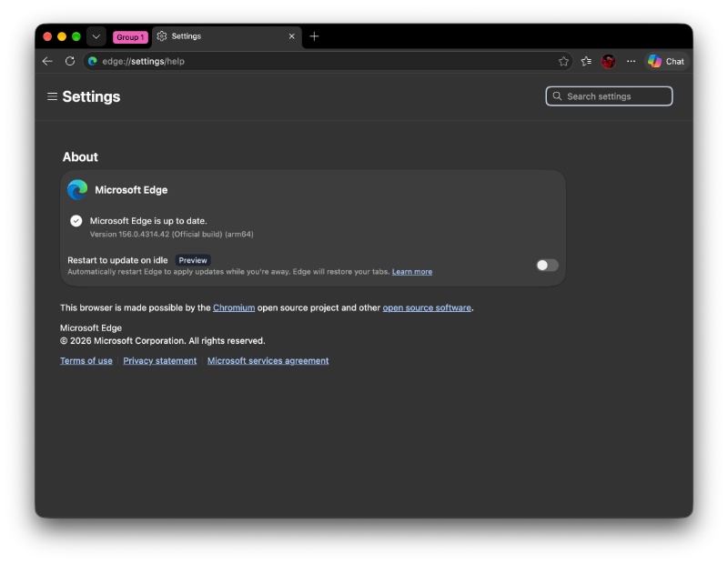Click the Settings tab gear icon

tap(162, 36)
